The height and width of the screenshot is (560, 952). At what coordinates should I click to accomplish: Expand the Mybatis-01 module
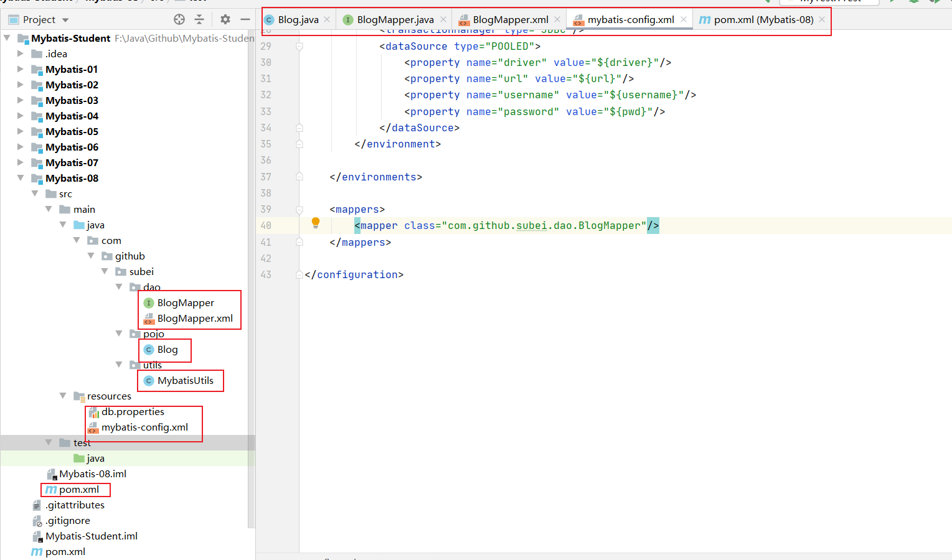point(21,69)
